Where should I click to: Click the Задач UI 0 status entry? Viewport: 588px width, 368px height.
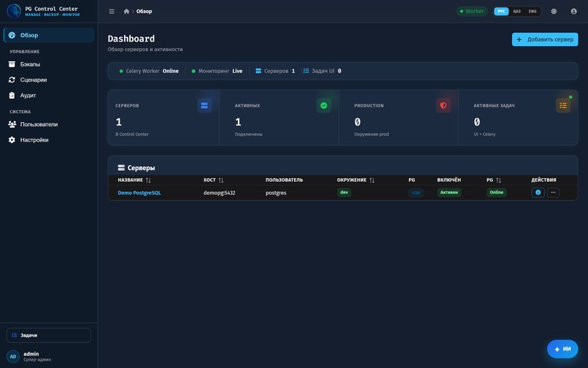click(x=322, y=71)
